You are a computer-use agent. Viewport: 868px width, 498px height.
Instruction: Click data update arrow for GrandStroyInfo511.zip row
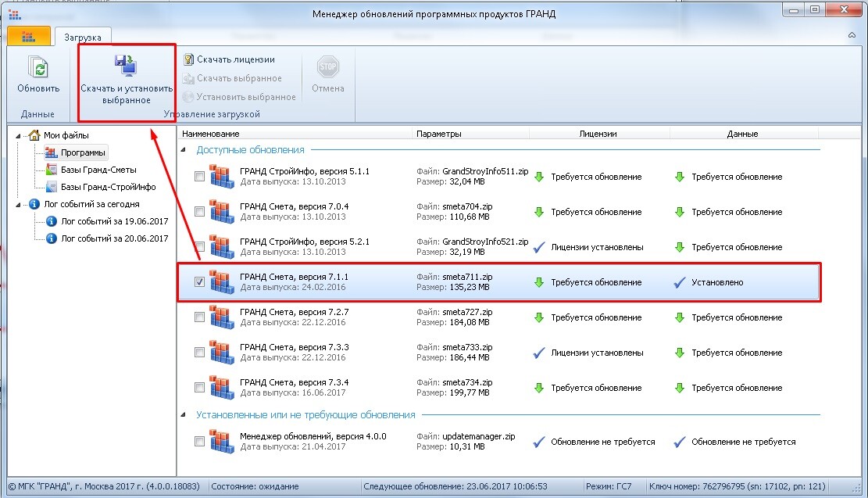(679, 177)
